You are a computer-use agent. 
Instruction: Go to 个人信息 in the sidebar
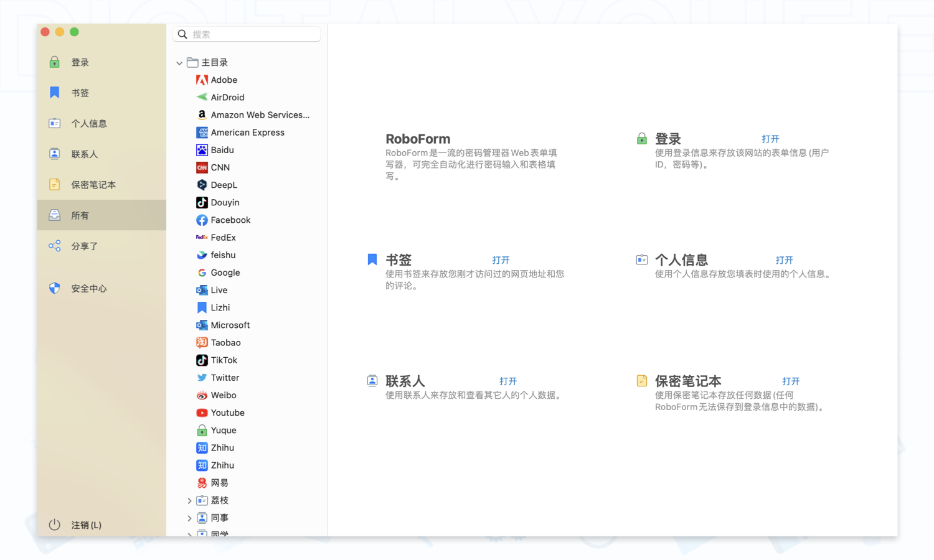pos(101,123)
